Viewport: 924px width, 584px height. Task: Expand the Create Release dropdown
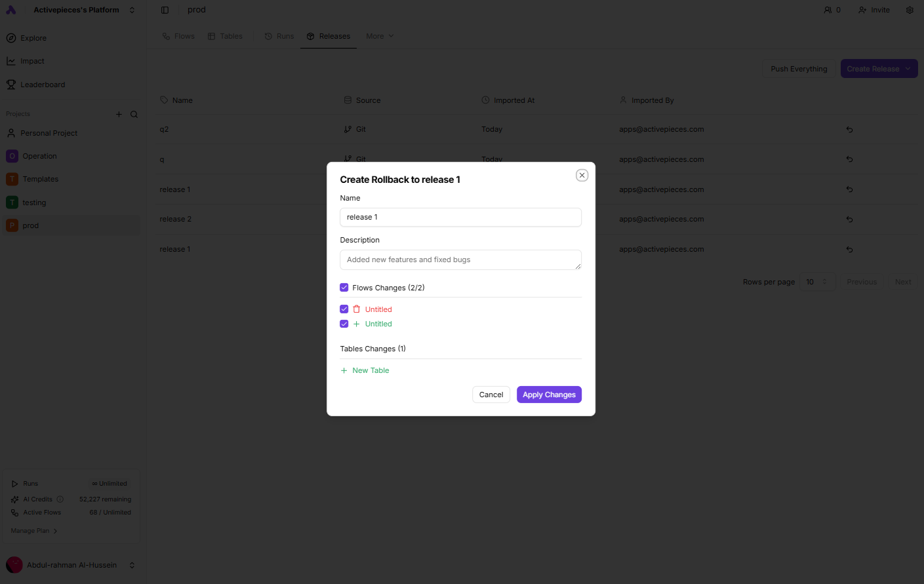908,68
